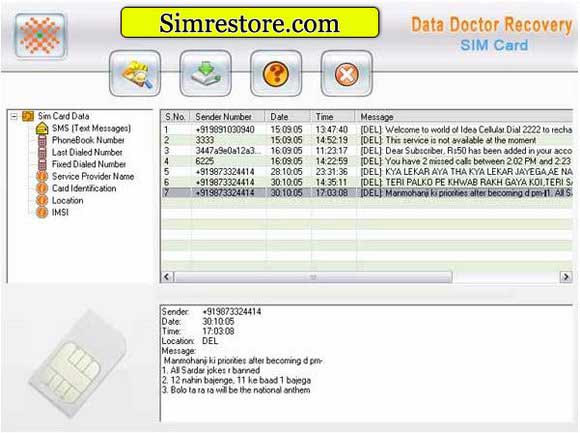Select Sim Card Data root item

[x=63, y=116]
